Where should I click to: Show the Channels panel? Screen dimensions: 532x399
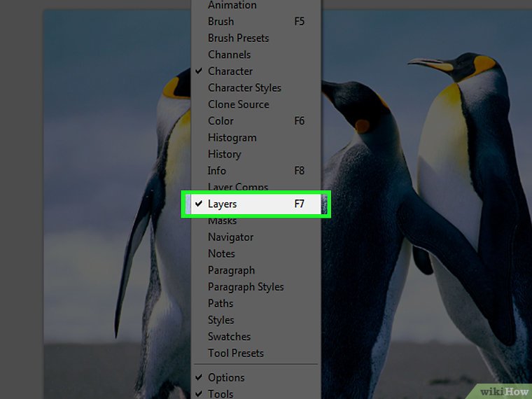point(229,55)
